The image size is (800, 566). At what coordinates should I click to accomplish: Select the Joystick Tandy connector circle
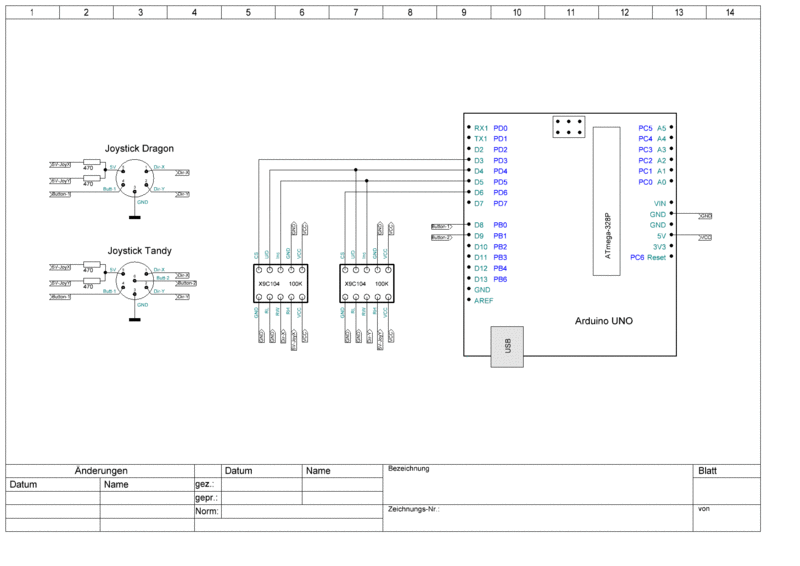coord(135,281)
